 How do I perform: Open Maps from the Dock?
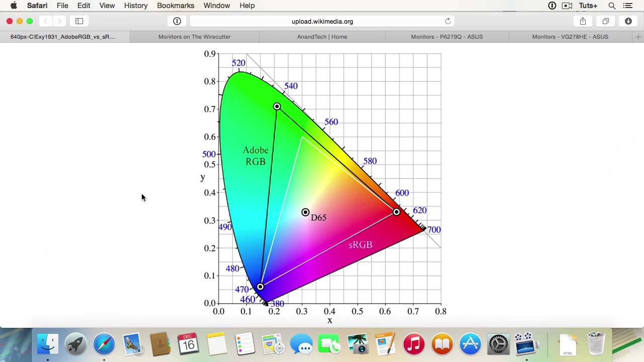(x=273, y=344)
